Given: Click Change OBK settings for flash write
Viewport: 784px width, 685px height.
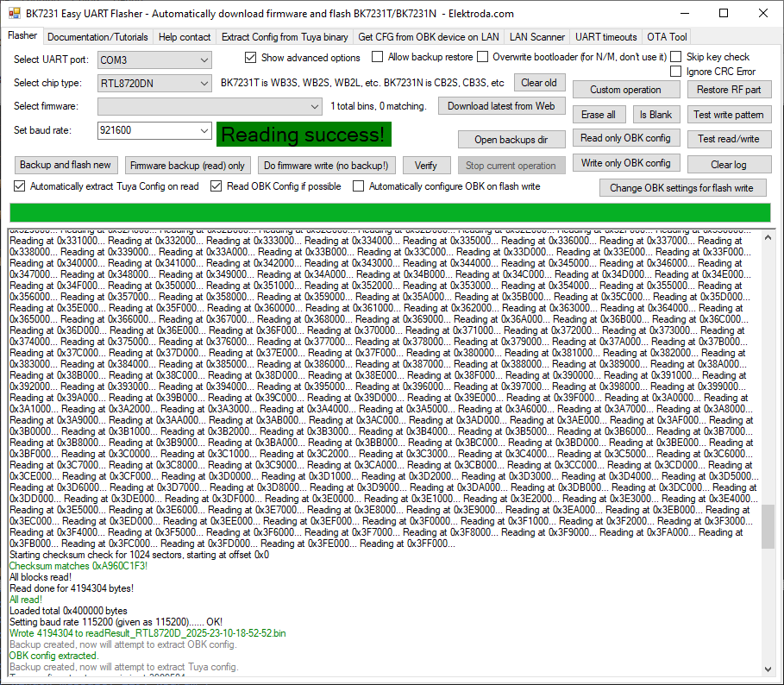Looking at the screenshot, I should click(681, 188).
